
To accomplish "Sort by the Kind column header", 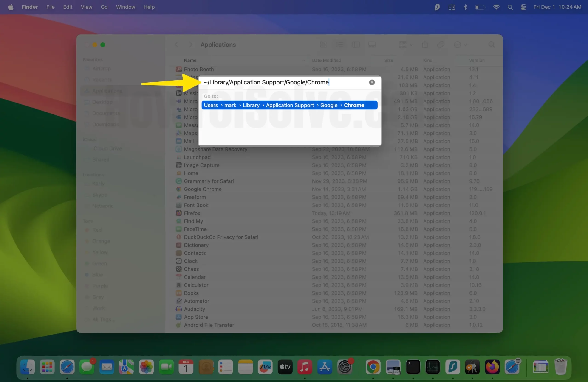I will 428,61.
